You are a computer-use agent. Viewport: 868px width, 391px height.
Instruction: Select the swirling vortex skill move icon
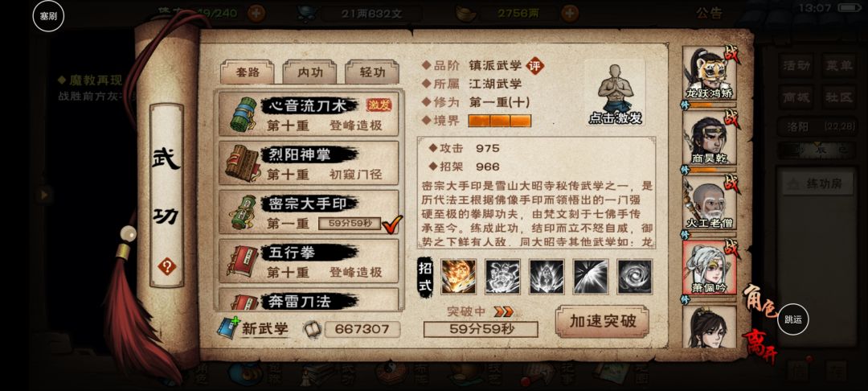click(635, 276)
